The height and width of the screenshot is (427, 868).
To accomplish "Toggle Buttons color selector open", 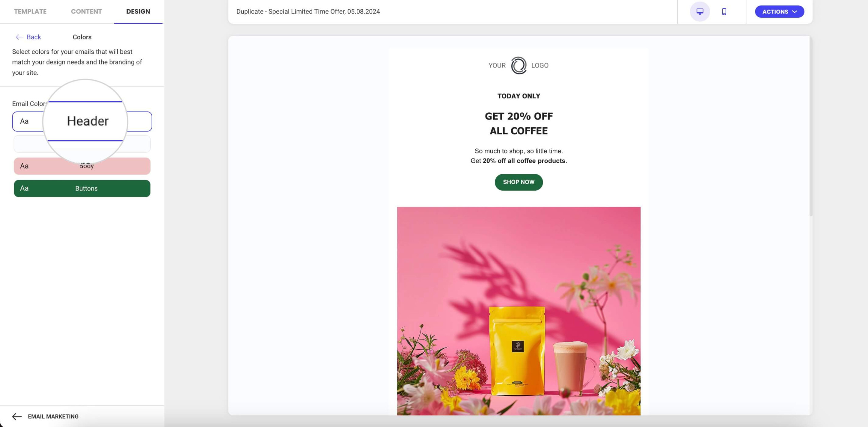I will click(82, 188).
